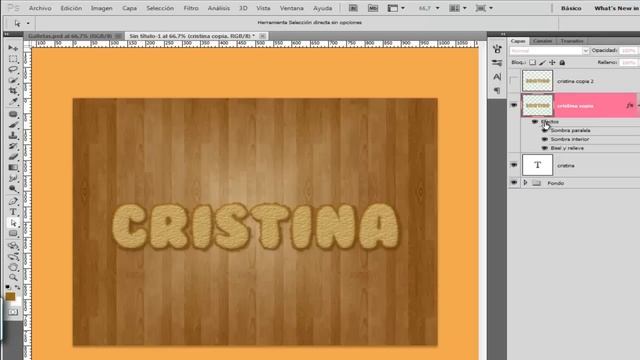Show the cristina copia 2 layer

coord(514,81)
